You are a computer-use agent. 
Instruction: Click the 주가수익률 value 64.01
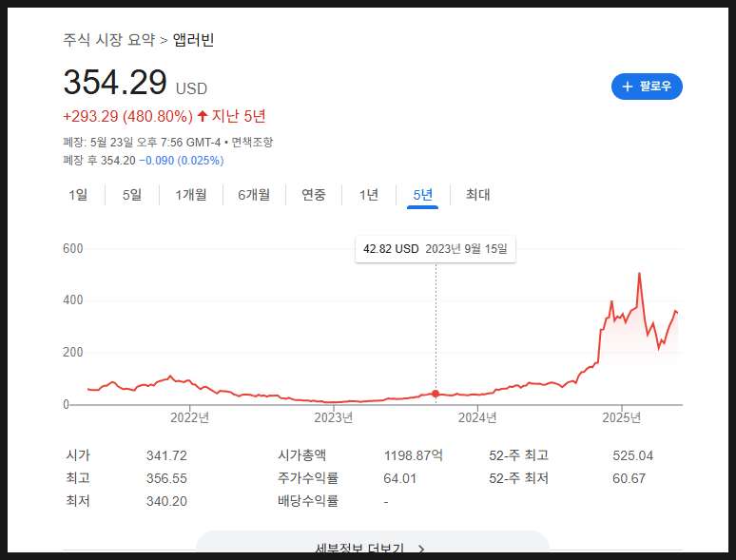(x=400, y=478)
